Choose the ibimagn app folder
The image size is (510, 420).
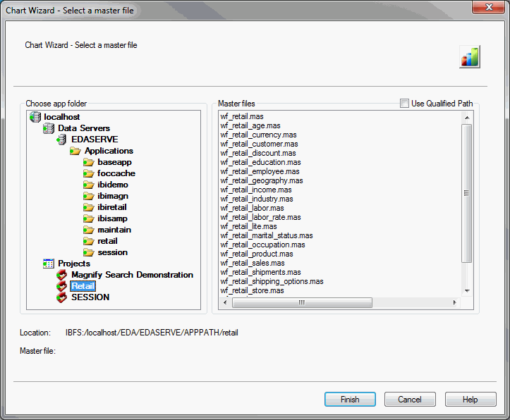coord(113,196)
